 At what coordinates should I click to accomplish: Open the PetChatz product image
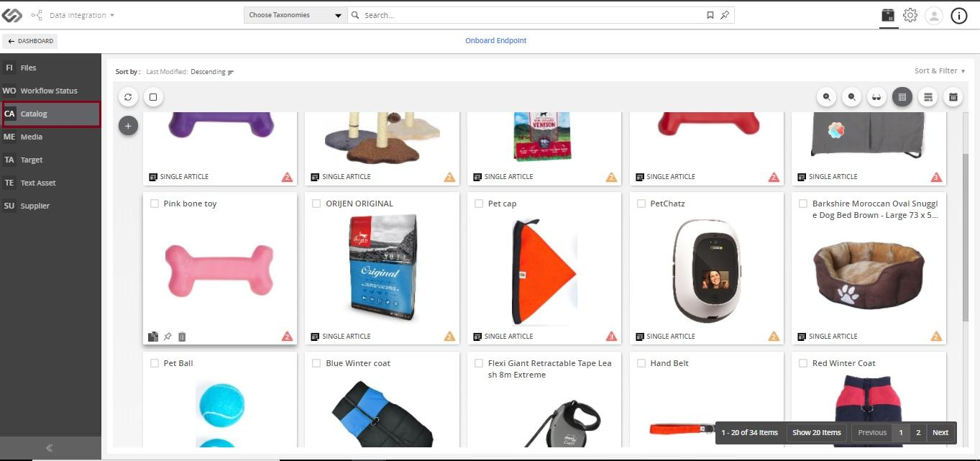tap(706, 270)
